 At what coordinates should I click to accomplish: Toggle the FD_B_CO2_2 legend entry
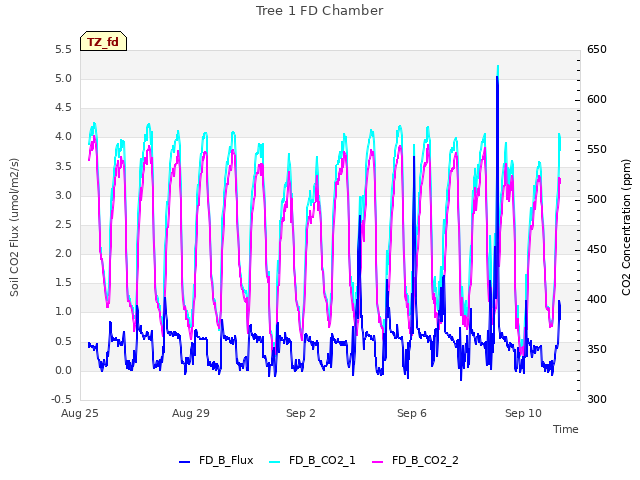[x=416, y=460]
